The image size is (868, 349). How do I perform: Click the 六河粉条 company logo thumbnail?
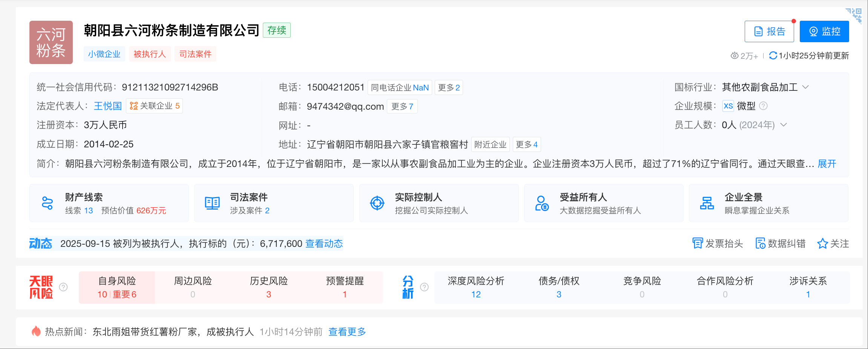(x=51, y=42)
